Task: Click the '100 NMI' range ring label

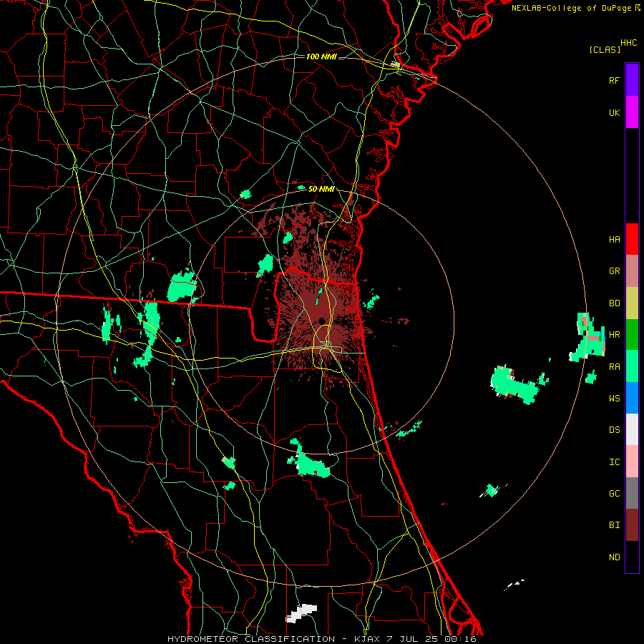Action: tap(321, 57)
